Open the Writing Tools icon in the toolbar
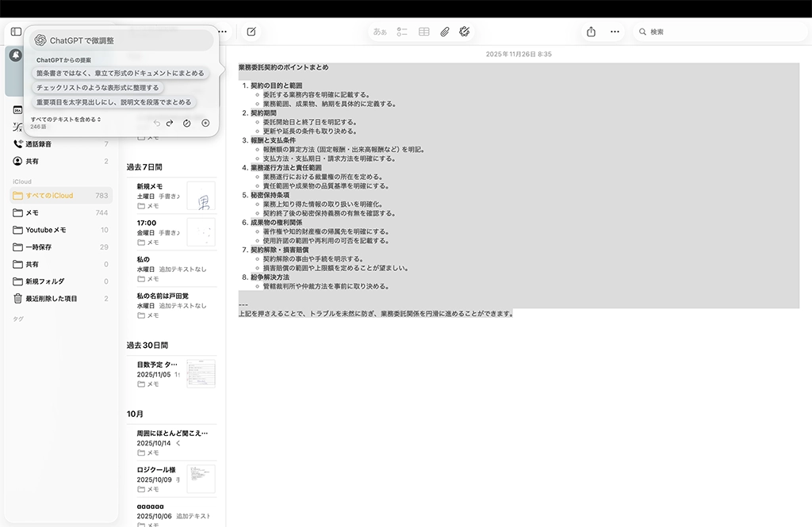 pos(465,32)
